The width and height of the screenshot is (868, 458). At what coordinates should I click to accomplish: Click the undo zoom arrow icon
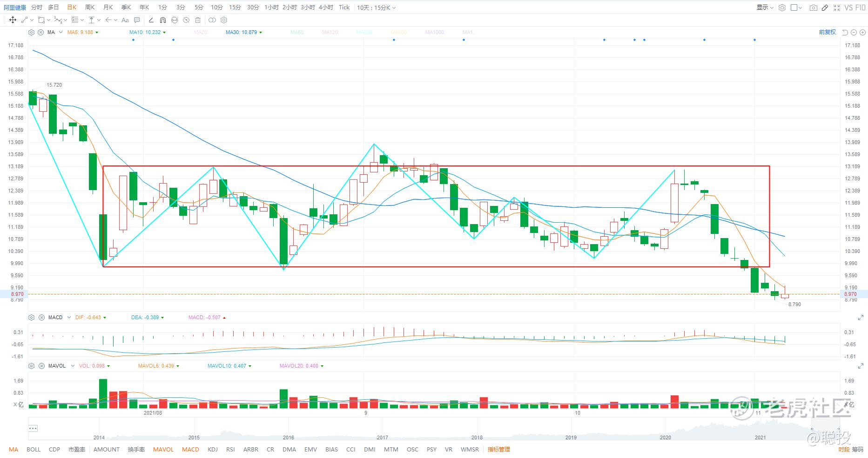pyautogui.click(x=845, y=32)
